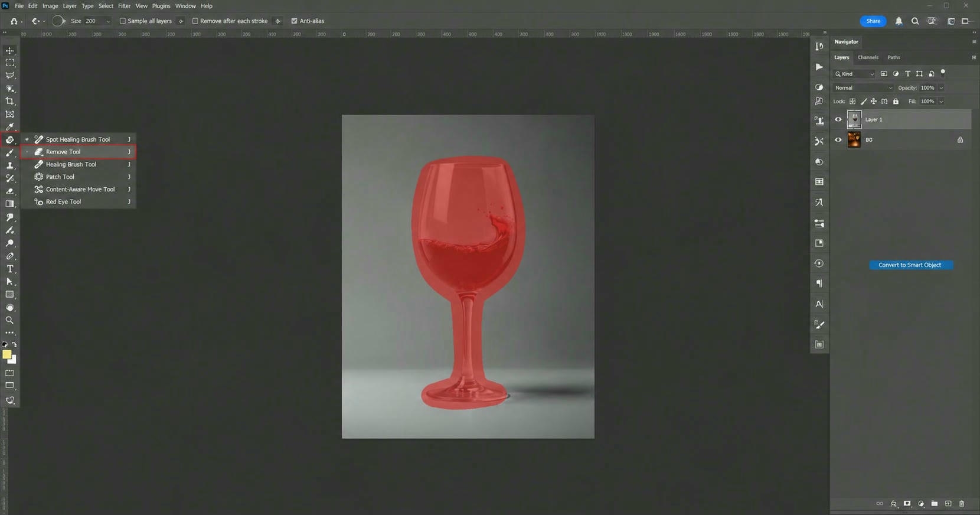Toggle layer filtering on/off switch
Image resolution: width=980 pixels, height=515 pixels.
[x=943, y=73]
